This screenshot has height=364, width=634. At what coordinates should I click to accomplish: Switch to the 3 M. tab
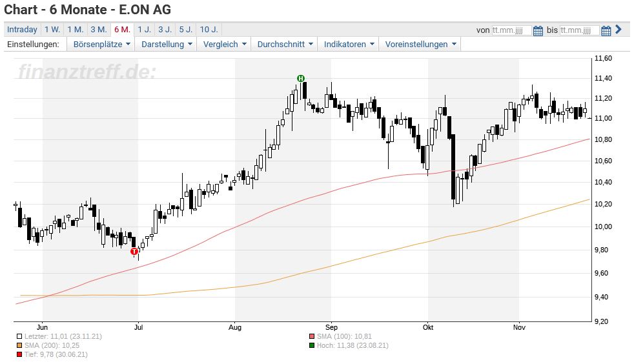(x=99, y=30)
